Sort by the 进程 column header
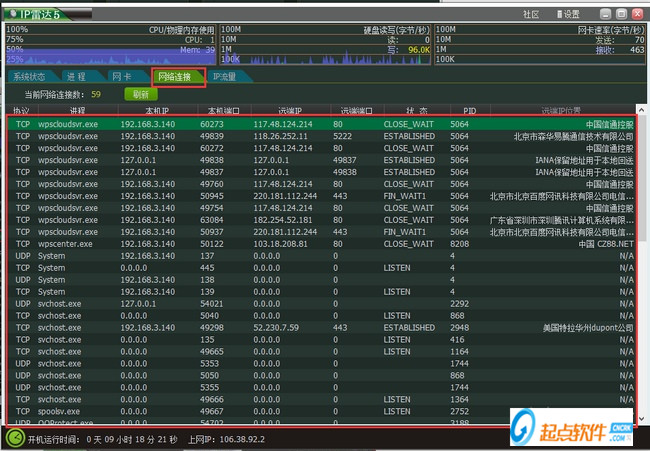 [78, 111]
